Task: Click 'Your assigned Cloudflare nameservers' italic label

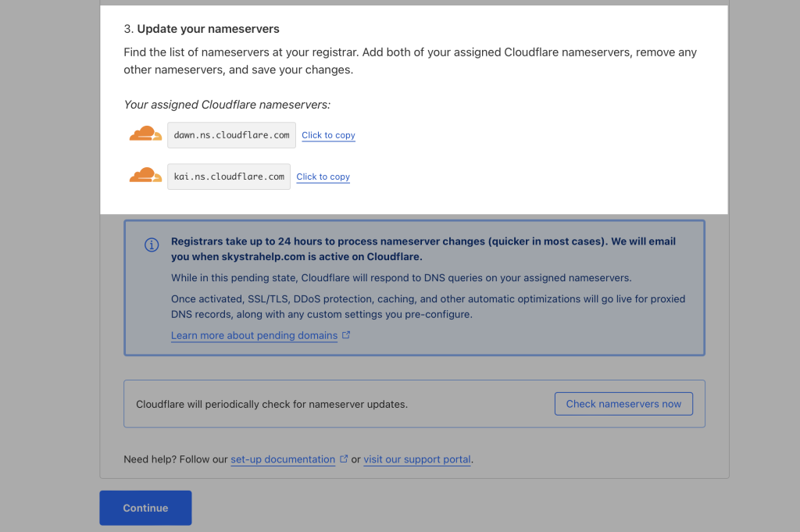Action: coord(227,105)
